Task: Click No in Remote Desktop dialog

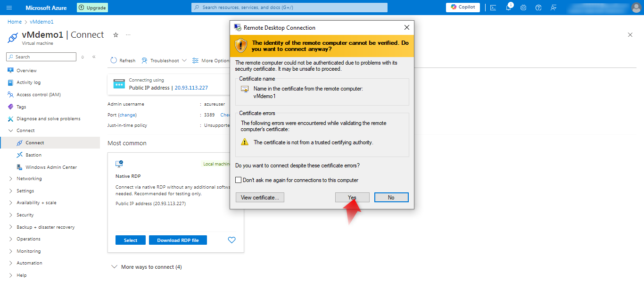Action: click(391, 198)
